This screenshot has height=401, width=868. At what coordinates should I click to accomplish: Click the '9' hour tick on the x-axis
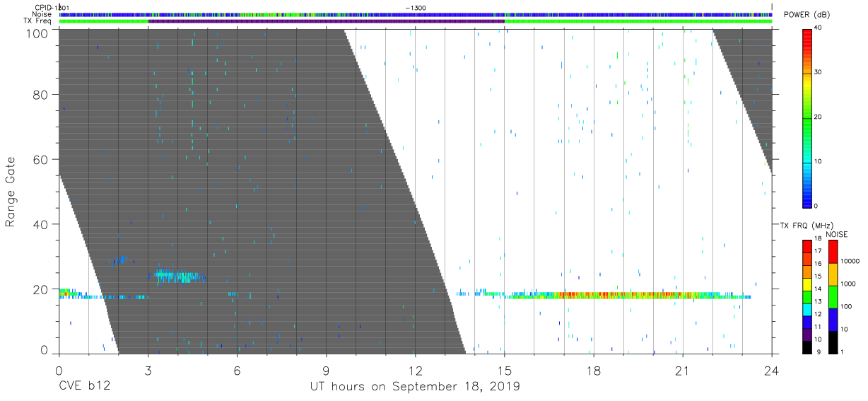[x=327, y=371]
